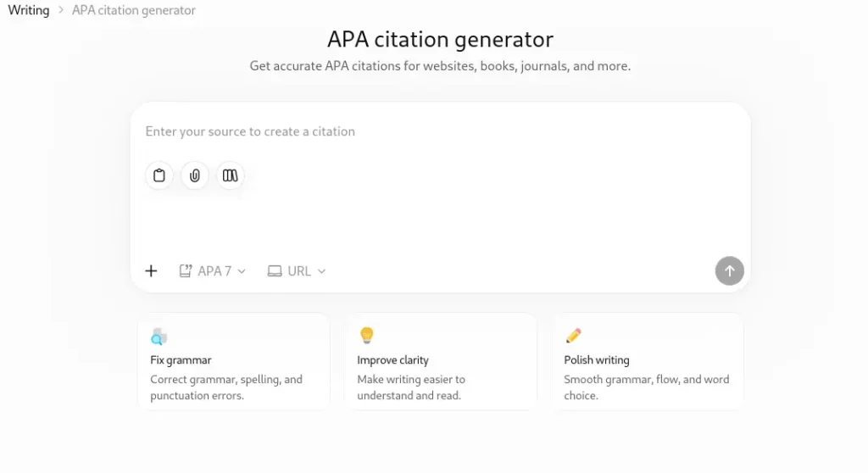Open the URL source type dropdown
The image size is (868, 473).
pos(297,271)
